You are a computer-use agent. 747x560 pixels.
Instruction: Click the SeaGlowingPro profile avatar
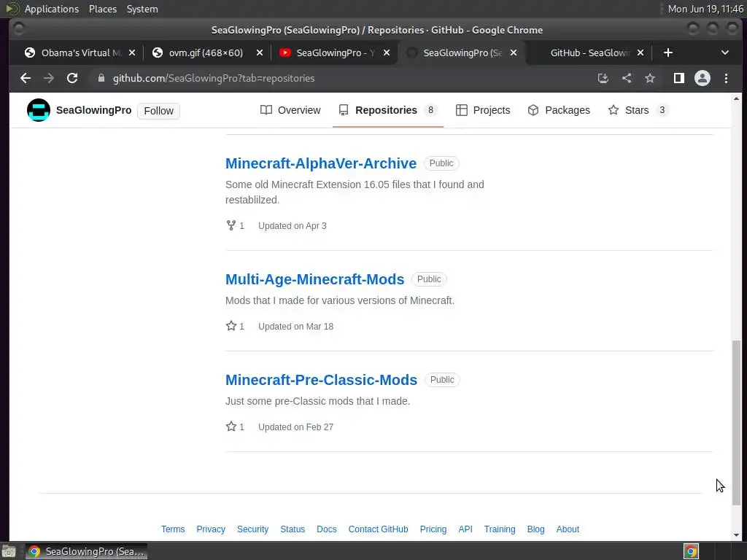tap(39, 110)
